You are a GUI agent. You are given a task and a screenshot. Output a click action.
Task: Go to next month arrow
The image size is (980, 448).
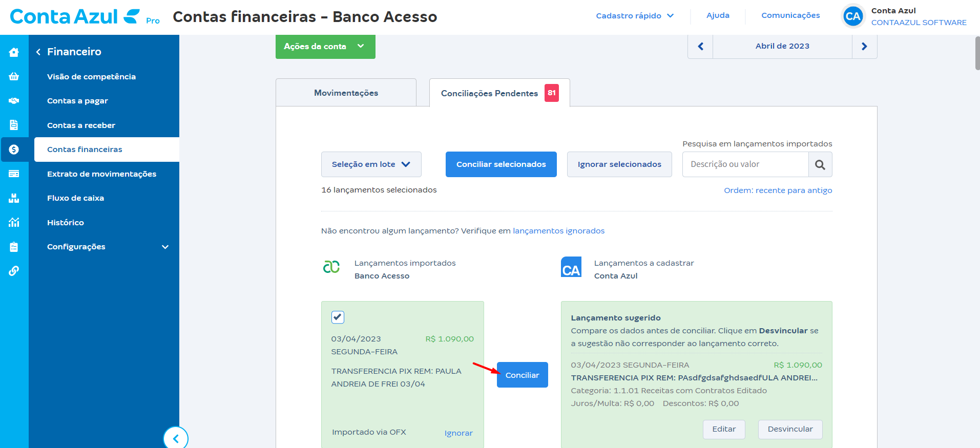[x=865, y=47]
